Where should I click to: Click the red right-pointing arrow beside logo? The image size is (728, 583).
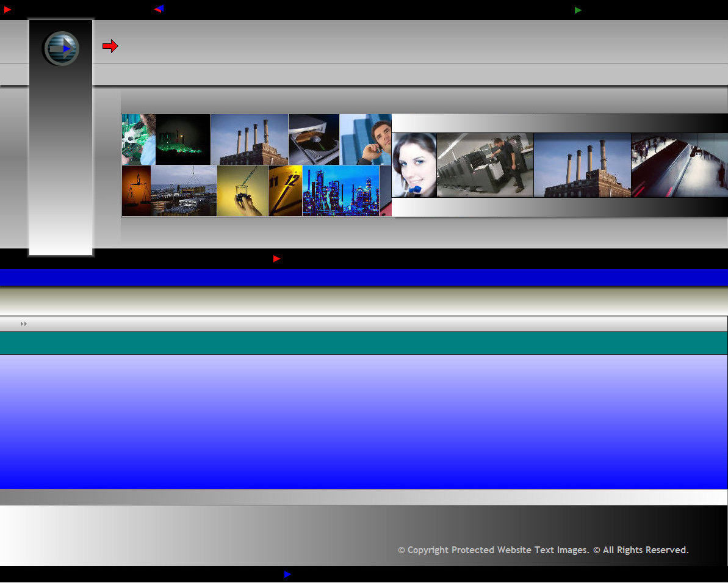pyautogui.click(x=110, y=46)
